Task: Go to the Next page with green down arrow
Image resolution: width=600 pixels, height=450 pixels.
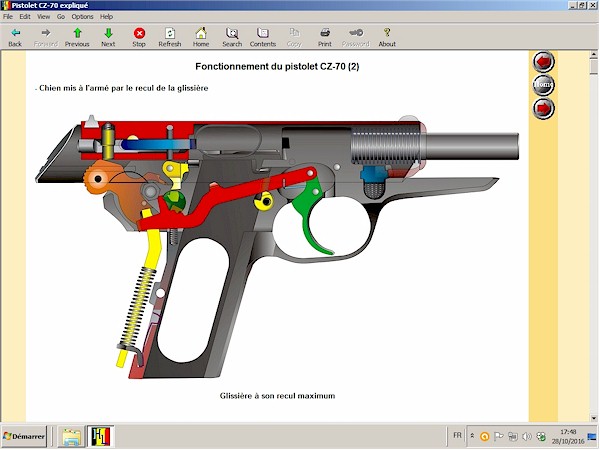Action: (x=108, y=37)
